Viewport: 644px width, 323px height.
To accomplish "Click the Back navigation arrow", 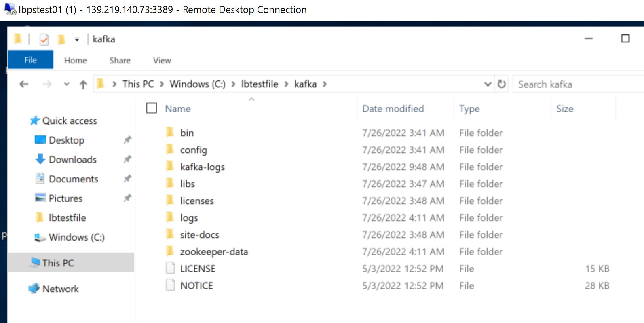I will click(x=24, y=84).
